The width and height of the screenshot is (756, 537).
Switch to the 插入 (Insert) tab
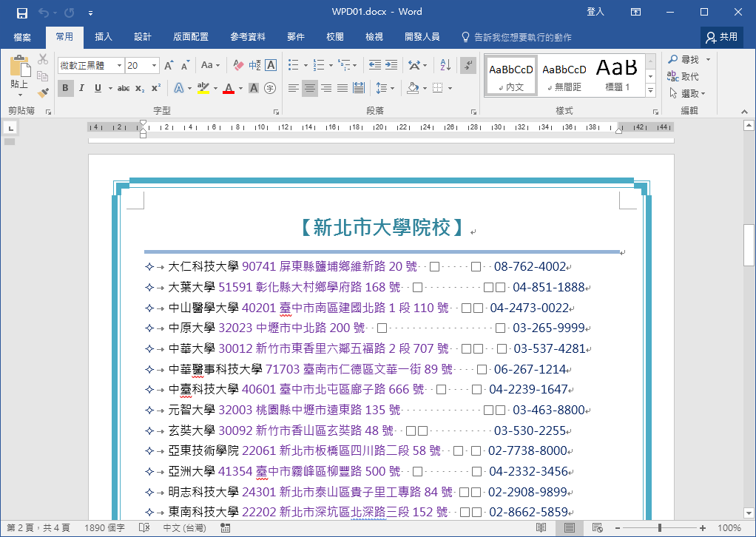click(x=104, y=37)
